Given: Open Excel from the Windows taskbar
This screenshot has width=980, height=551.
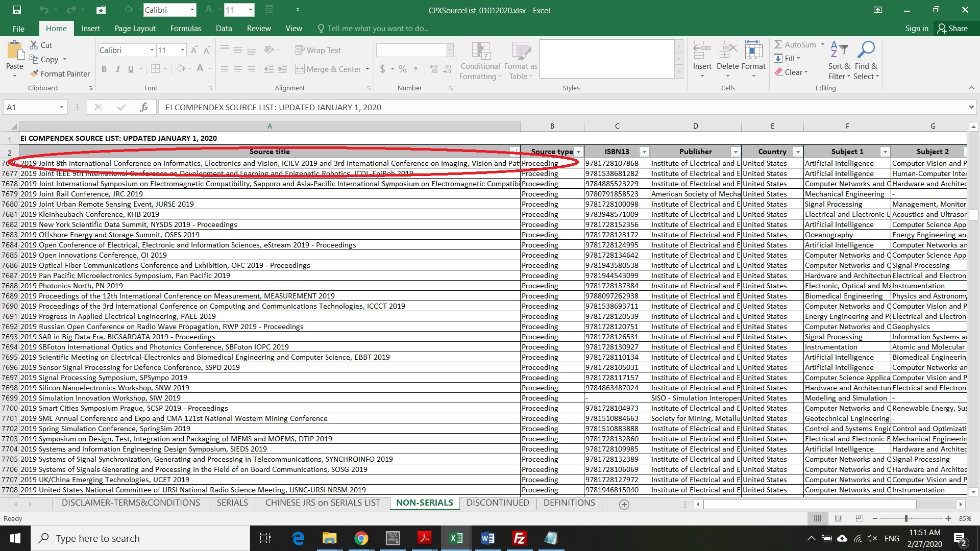Looking at the screenshot, I should 456,538.
